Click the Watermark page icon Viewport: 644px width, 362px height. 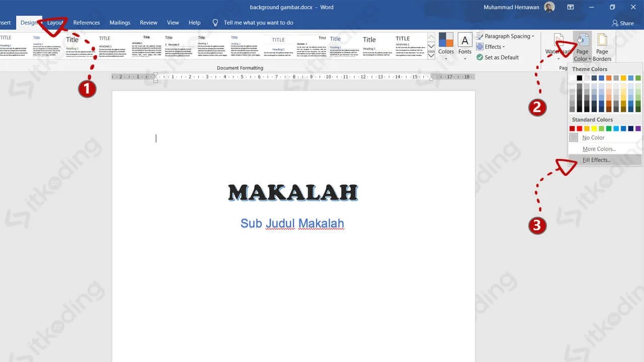[x=558, y=40]
